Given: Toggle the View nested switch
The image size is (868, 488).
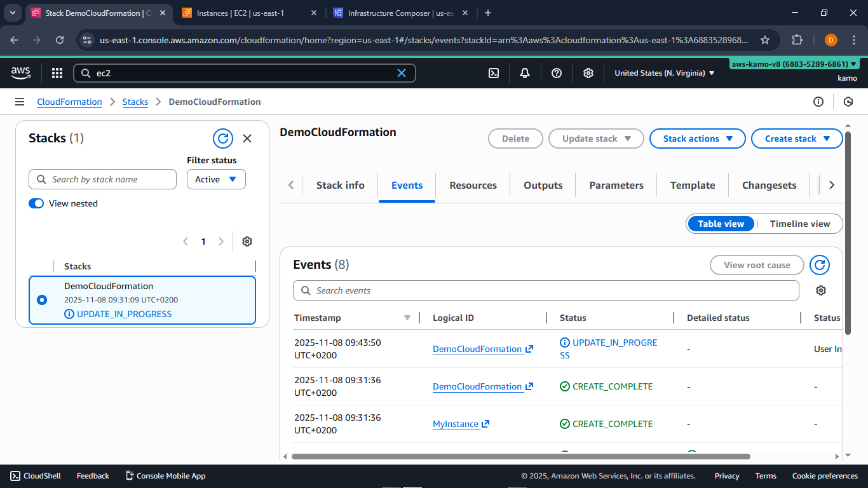Looking at the screenshot, I should 36,203.
